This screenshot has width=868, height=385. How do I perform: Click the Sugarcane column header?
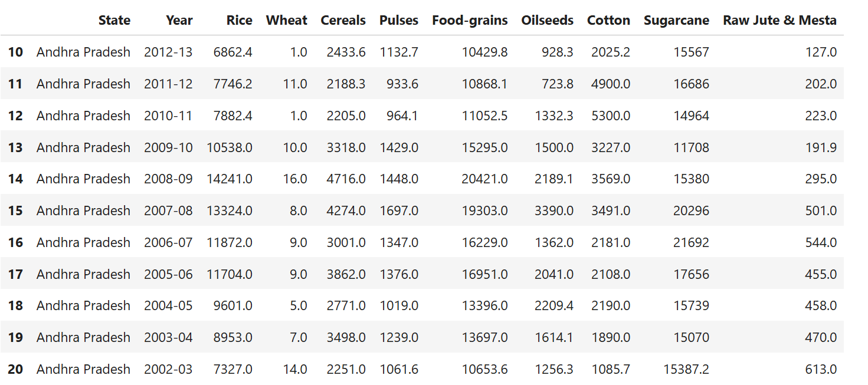click(676, 20)
